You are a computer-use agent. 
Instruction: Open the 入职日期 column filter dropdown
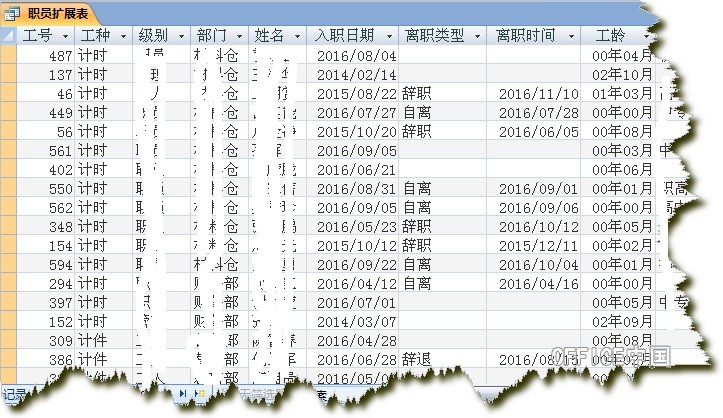coord(390,36)
